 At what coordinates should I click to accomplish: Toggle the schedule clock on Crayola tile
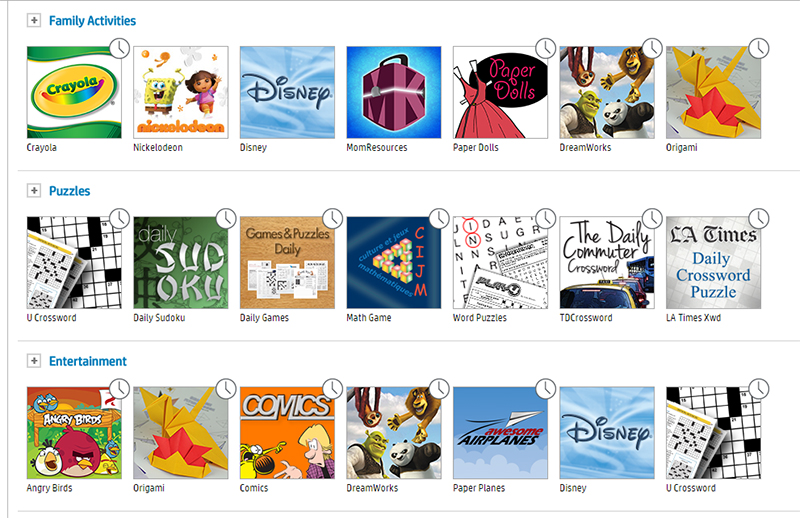pyautogui.click(x=119, y=48)
